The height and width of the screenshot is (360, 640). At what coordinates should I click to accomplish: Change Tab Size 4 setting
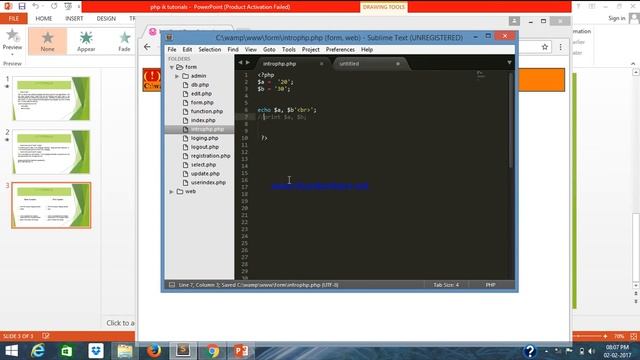[446, 285]
